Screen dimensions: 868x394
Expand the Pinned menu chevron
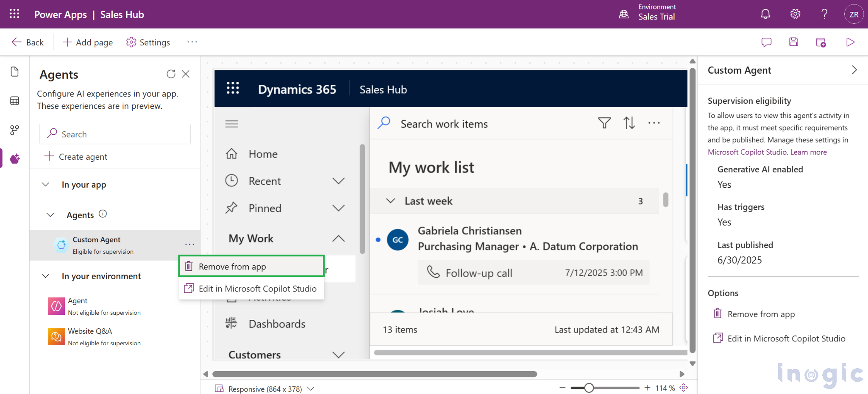click(338, 208)
